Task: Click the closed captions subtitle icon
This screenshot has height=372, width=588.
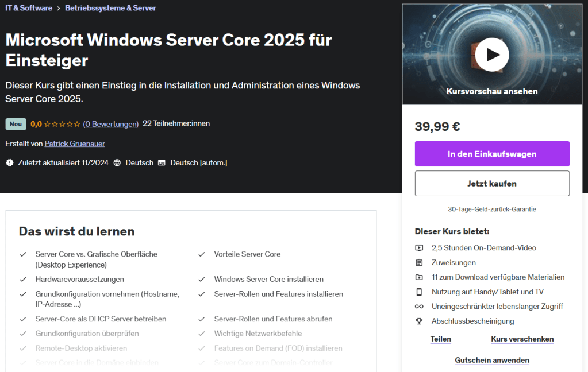Action: [162, 163]
